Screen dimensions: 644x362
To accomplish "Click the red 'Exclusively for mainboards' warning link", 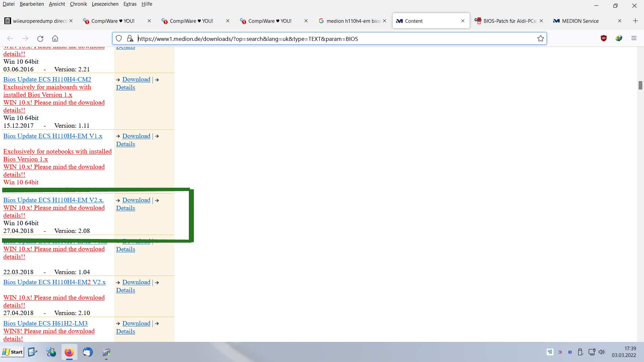I will (x=47, y=91).
